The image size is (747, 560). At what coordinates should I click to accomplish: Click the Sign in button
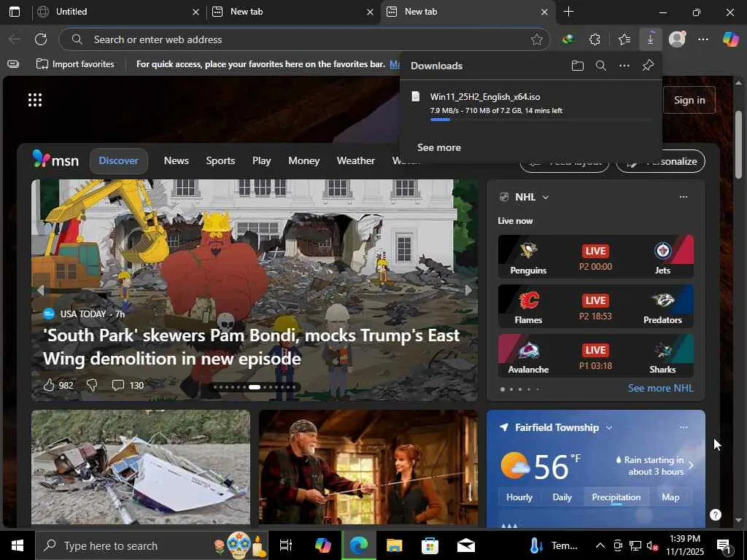pyautogui.click(x=689, y=100)
